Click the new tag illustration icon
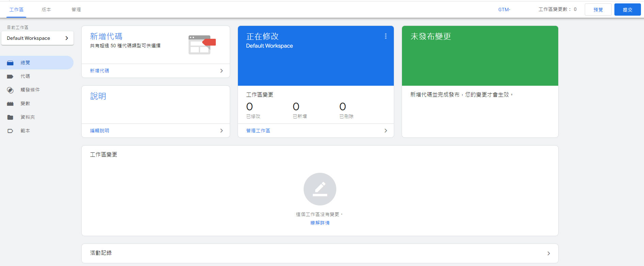Viewport: 644px width, 266px height. coord(202,45)
